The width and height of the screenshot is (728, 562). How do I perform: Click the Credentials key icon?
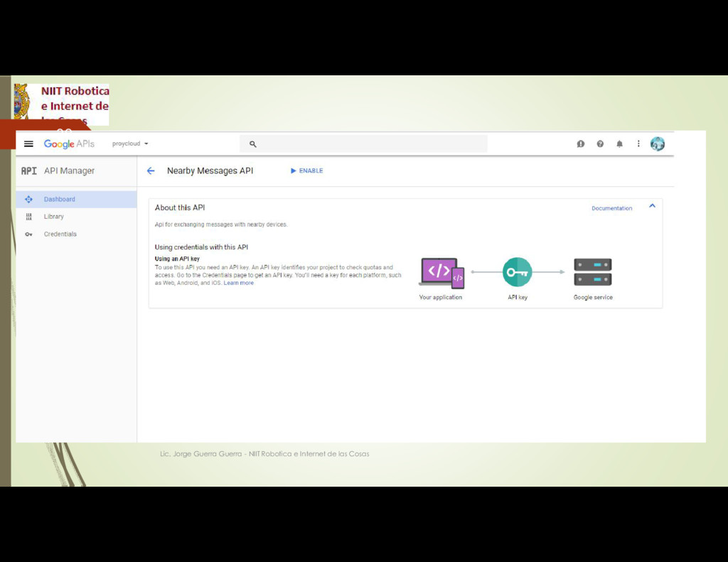[x=28, y=234]
